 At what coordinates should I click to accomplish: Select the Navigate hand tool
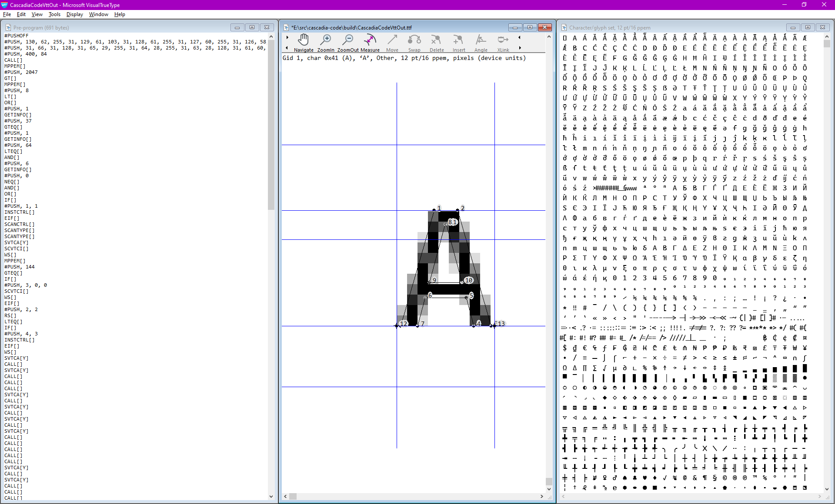coord(303,43)
